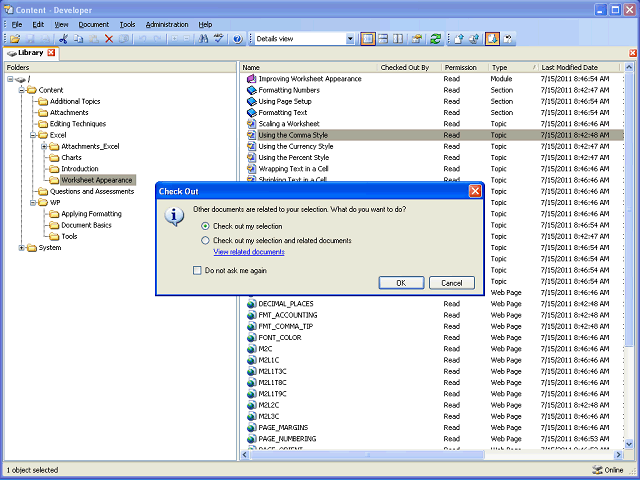This screenshot has width=640, height=480.
Task: Select Check out my selection radio
Action: (205, 226)
